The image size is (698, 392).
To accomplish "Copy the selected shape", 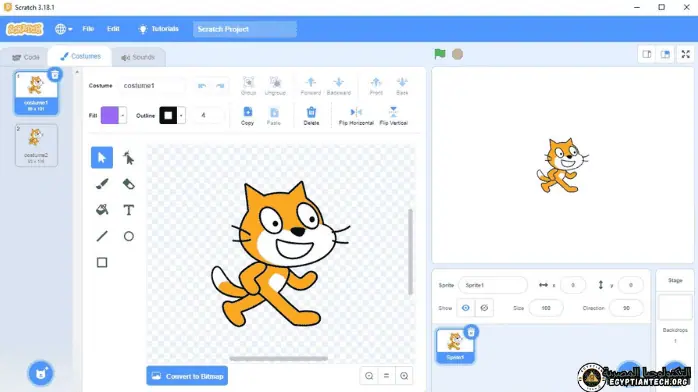I will pyautogui.click(x=248, y=116).
